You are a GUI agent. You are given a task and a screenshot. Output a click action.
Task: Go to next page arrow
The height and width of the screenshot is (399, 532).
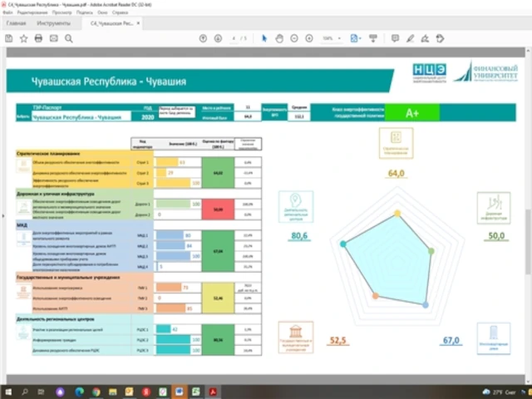(x=218, y=38)
